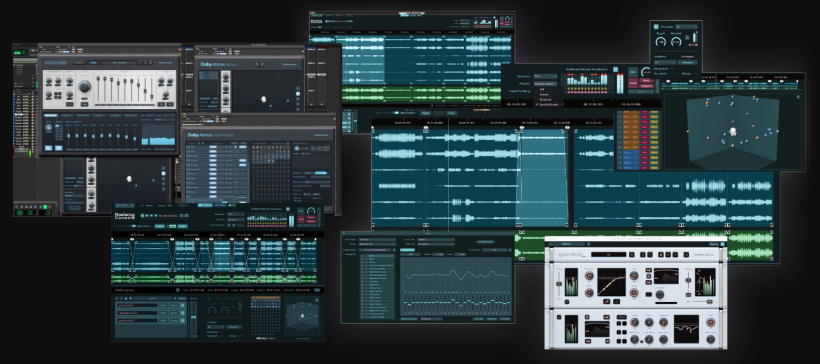Click the headphones icon in top waveform window
This screenshot has height=364, width=820.
coord(351,21)
